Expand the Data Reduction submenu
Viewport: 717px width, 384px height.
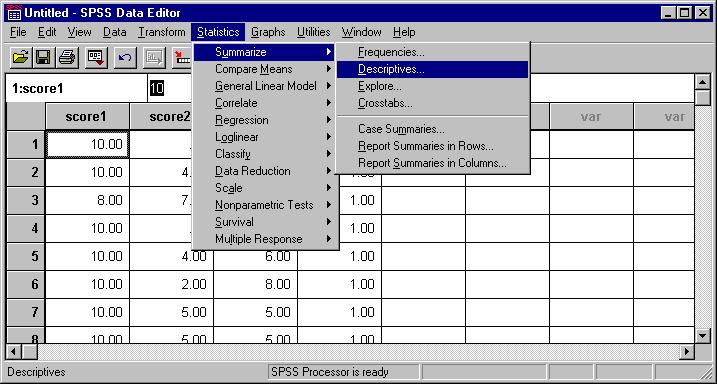coord(264,171)
